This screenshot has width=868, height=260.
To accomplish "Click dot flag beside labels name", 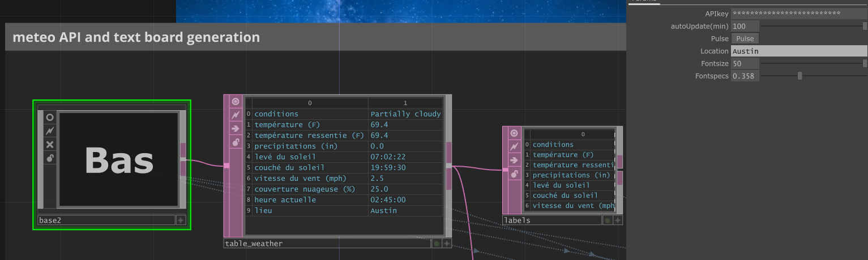I will [608, 220].
